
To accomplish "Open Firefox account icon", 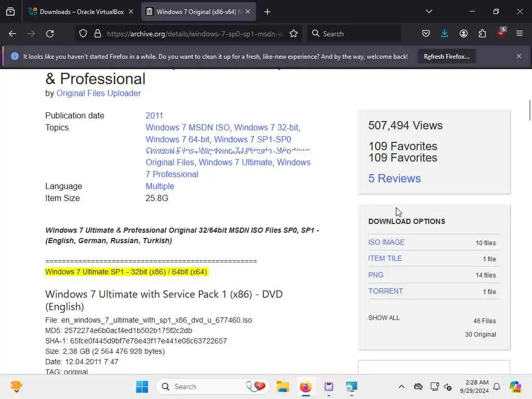I will point(463,34).
